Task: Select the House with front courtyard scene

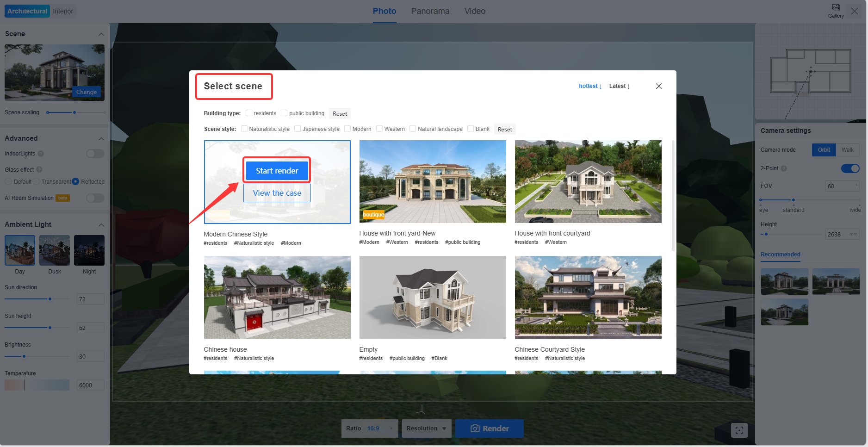Action: click(x=588, y=182)
